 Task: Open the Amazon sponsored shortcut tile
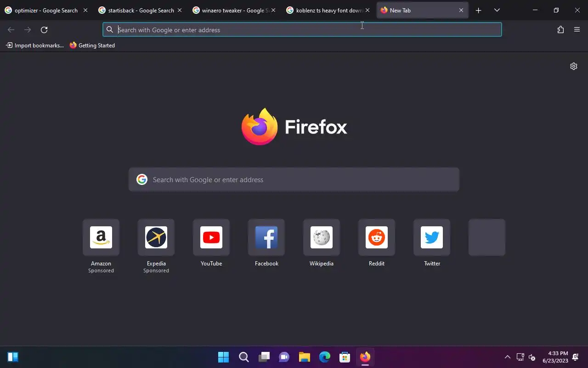pyautogui.click(x=101, y=237)
